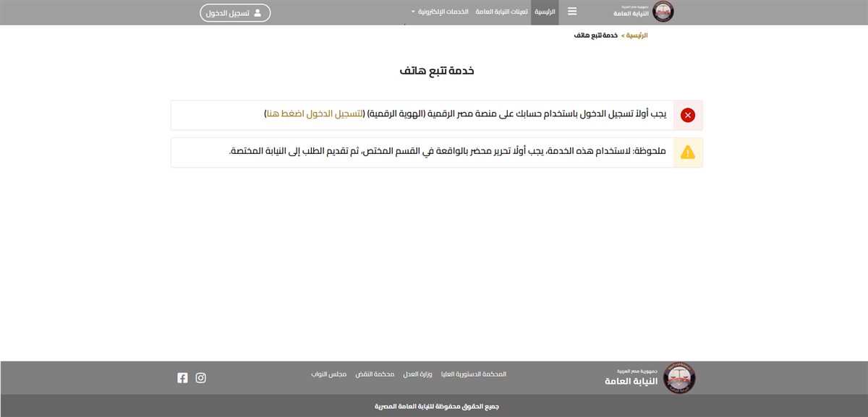Click the Public Prosecution logo in header

663,12
